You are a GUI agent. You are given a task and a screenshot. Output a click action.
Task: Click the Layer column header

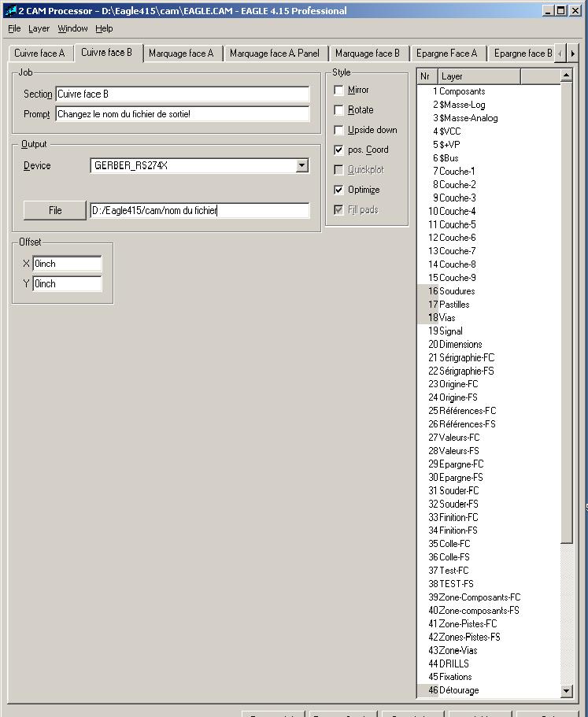478,76
